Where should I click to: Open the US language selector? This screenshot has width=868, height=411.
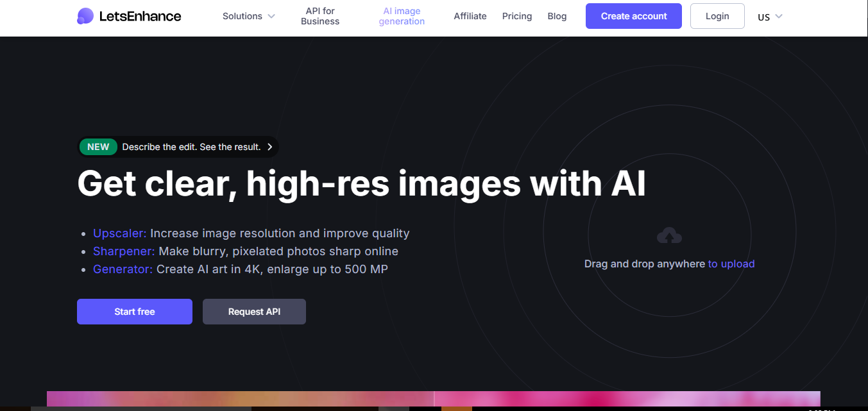(770, 17)
